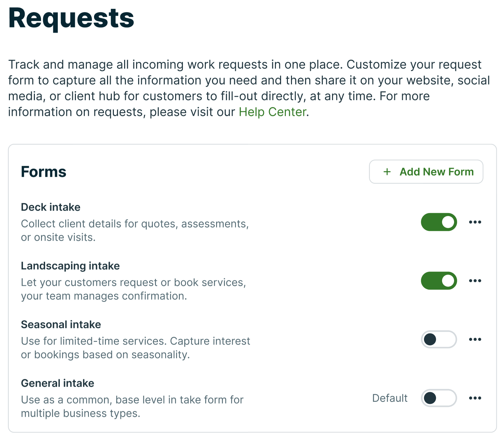This screenshot has width=504, height=439.
Task: Click the Forms section heading
Action: [43, 172]
